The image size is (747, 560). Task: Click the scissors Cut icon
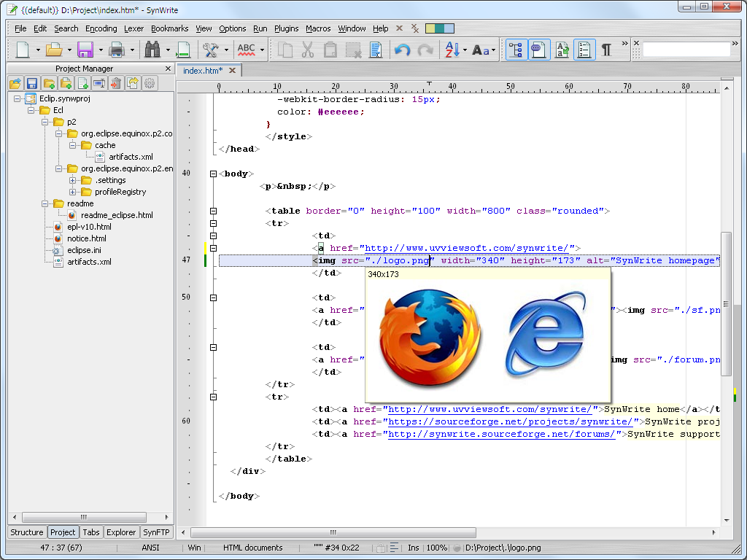pos(308,50)
